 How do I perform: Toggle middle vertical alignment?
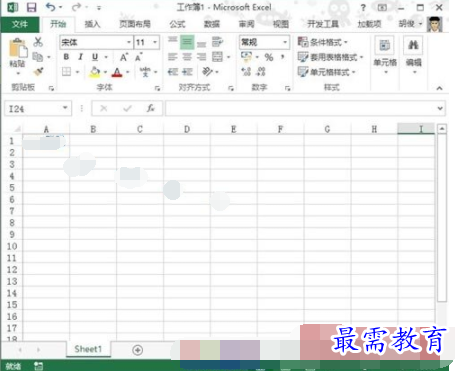pos(187,42)
